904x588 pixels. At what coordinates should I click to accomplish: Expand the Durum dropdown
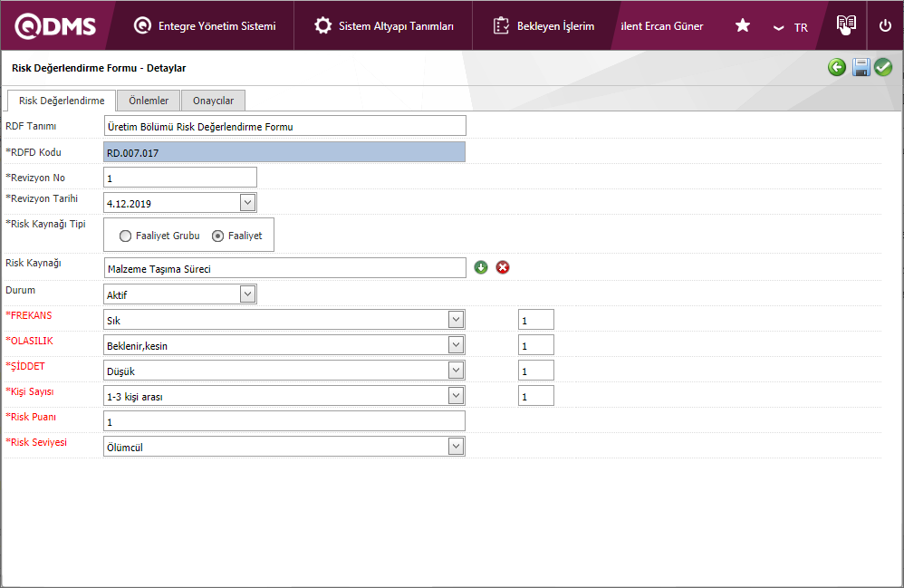[247, 294]
